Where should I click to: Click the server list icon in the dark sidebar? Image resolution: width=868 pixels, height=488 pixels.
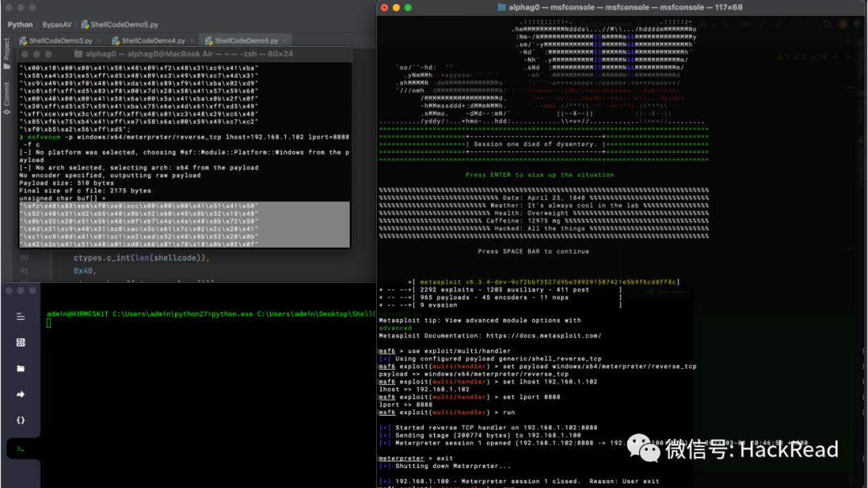pos(20,342)
